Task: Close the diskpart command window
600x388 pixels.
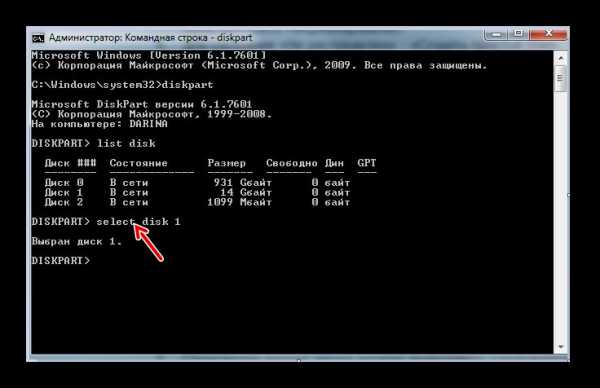Action: (x=548, y=34)
